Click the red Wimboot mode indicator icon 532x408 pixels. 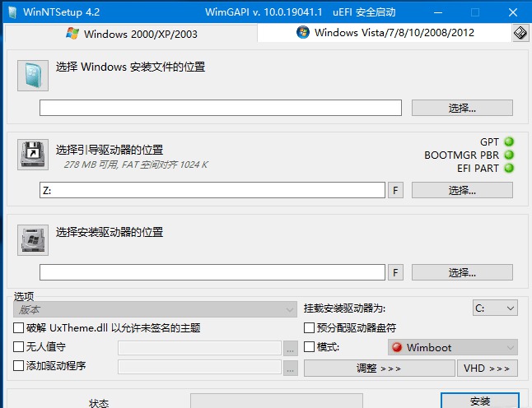click(x=397, y=347)
